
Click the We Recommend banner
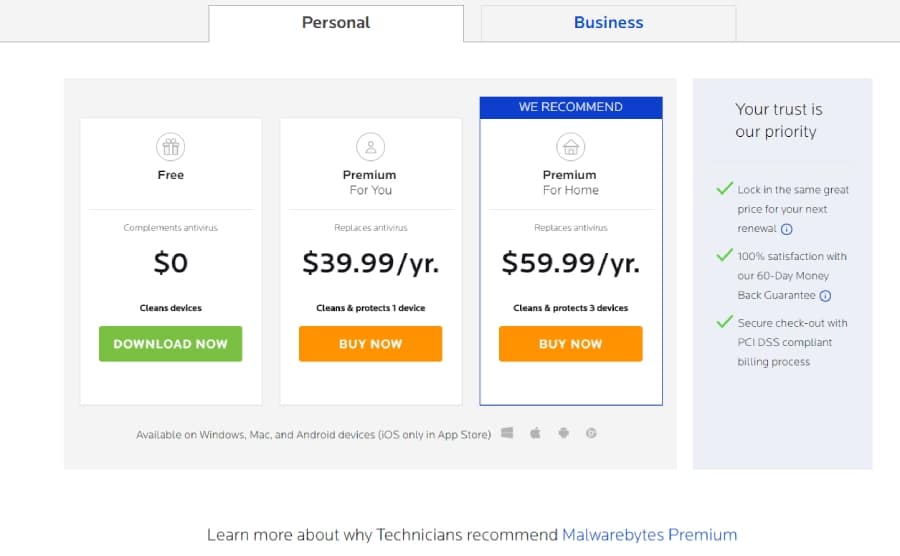[x=570, y=107]
